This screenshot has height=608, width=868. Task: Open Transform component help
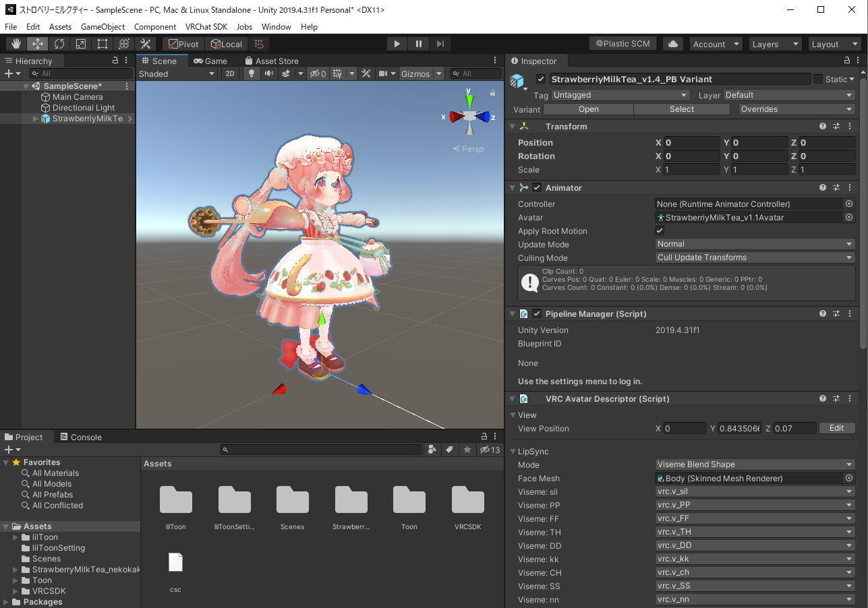click(823, 126)
